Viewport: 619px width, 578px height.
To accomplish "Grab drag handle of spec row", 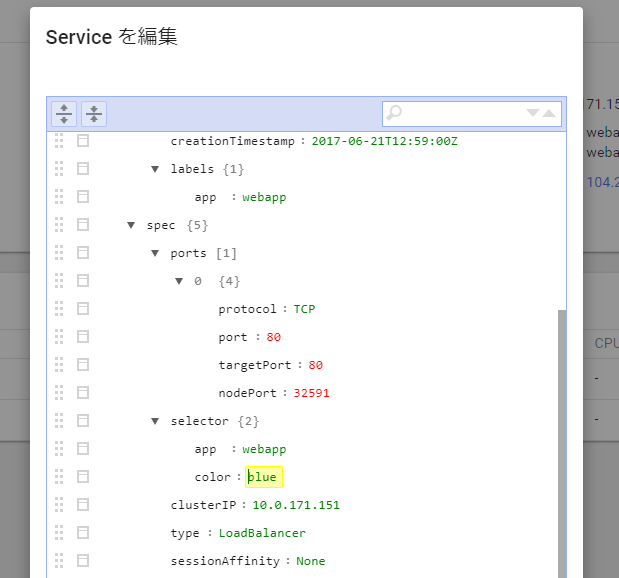I will tap(59, 225).
